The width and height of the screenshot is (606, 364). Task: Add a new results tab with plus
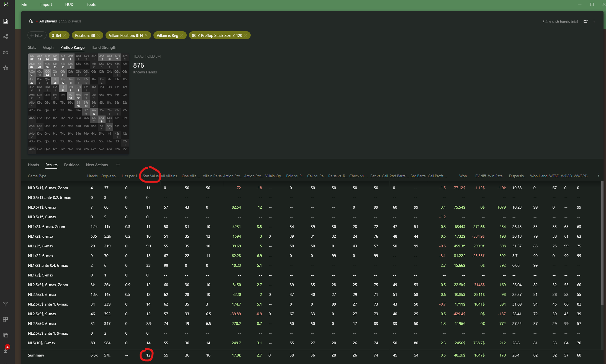click(118, 165)
